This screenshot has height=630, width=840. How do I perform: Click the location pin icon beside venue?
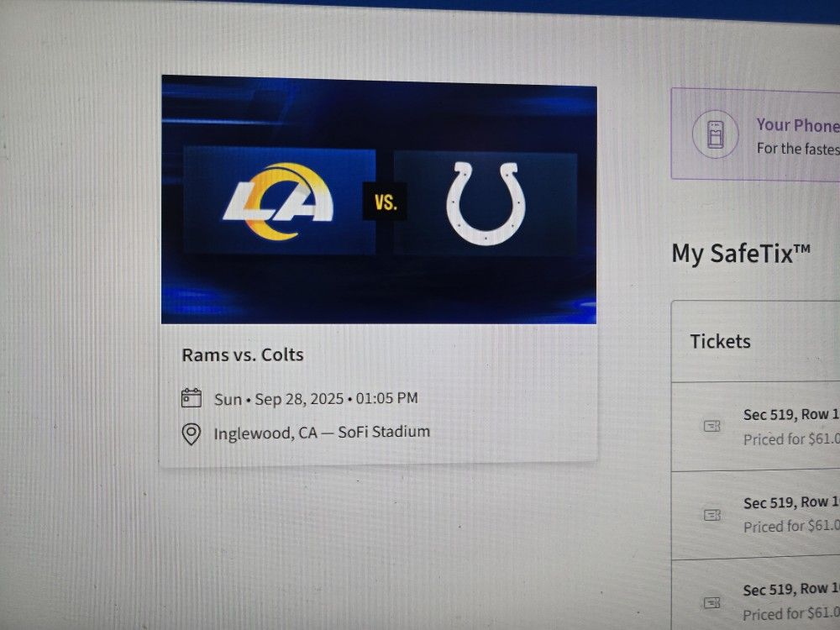192,433
